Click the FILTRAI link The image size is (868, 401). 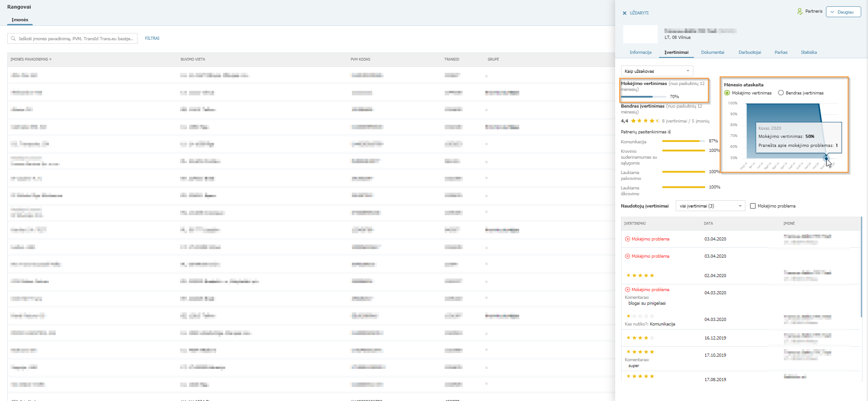pyautogui.click(x=152, y=38)
